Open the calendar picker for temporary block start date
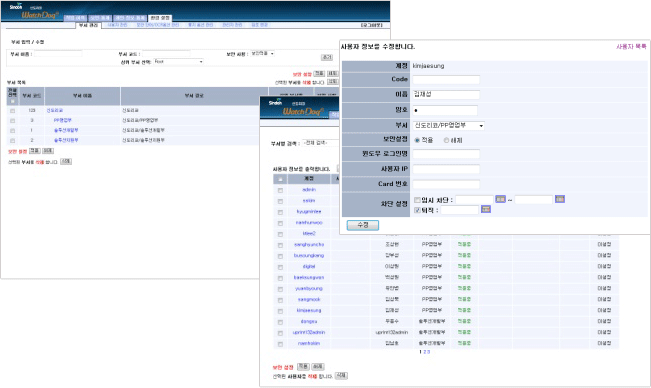Screen dimensions: 651x388 tap(500, 199)
